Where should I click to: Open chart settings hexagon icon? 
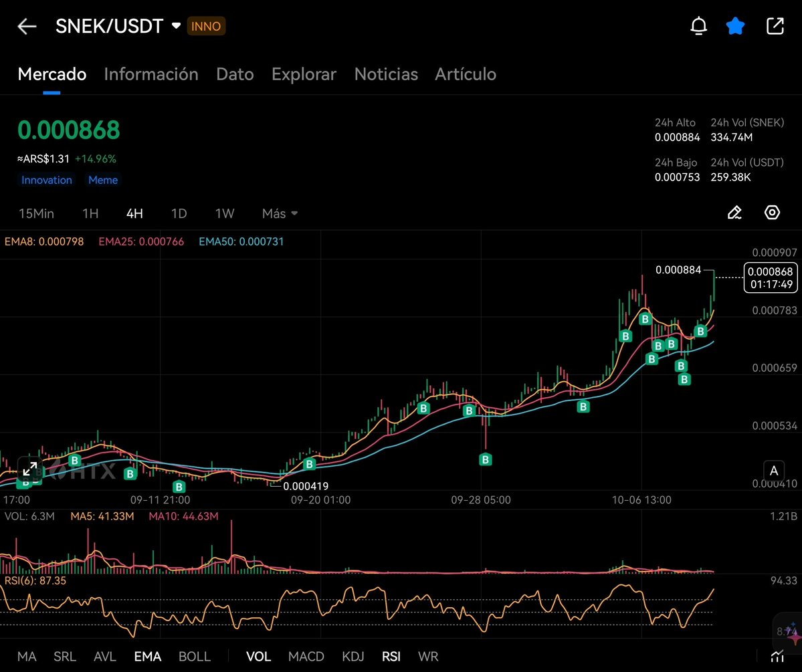click(772, 212)
